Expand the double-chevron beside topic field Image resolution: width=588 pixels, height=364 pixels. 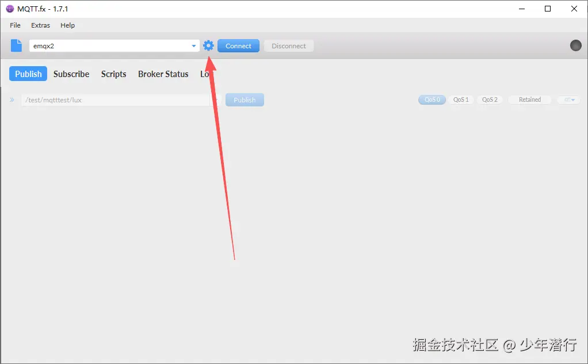(12, 99)
